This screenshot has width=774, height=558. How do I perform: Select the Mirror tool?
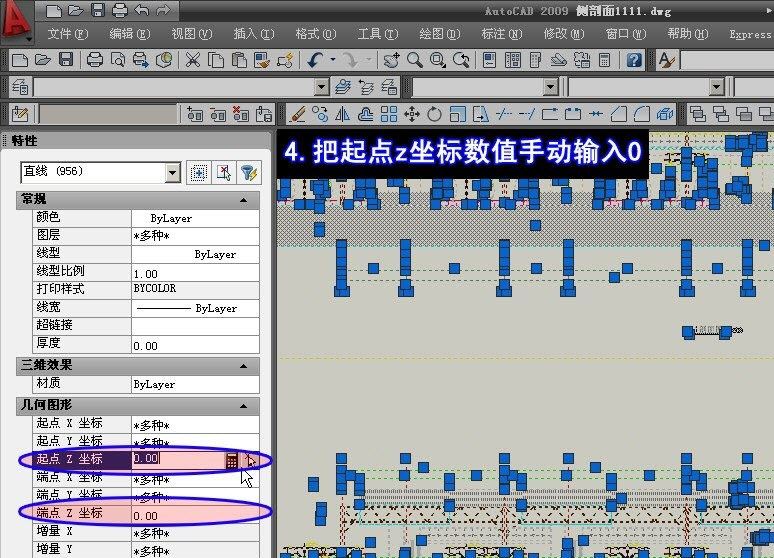click(x=342, y=114)
